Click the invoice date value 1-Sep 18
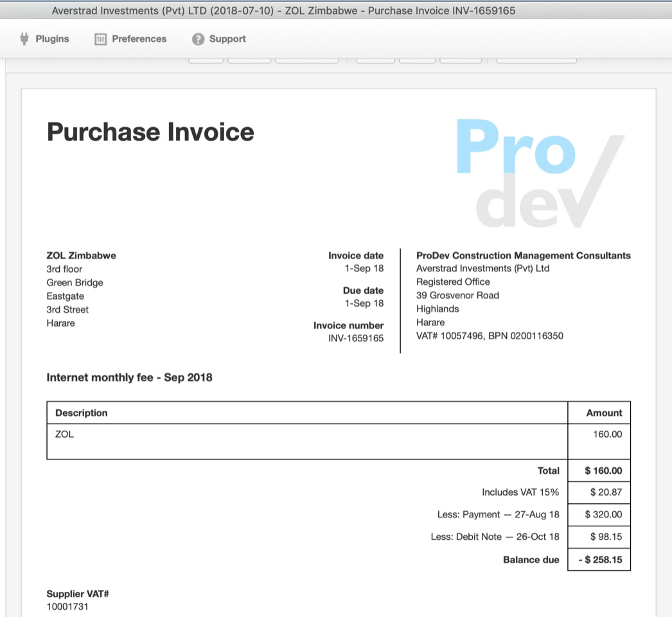This screenshot has height=617, width=672. (364, 269)
